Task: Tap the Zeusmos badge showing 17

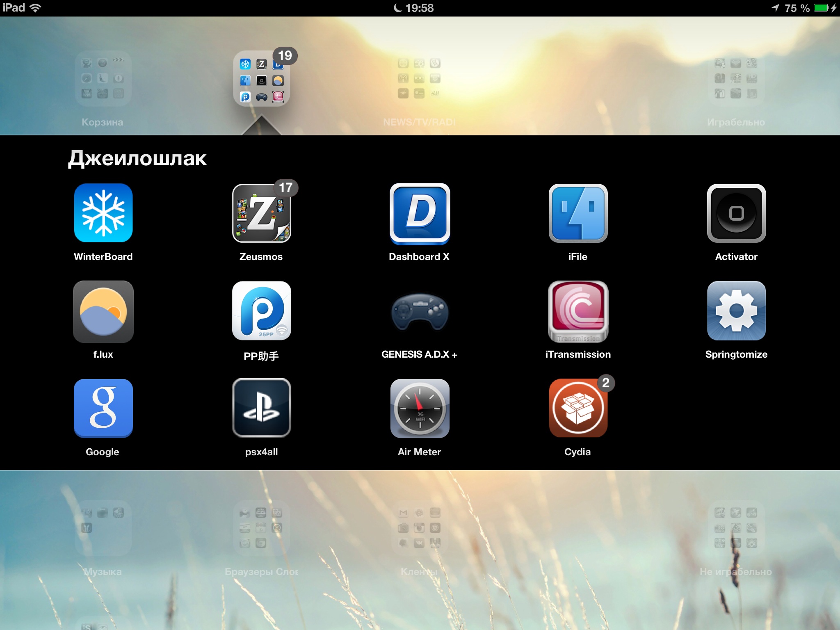Action: [x=286, y=188]
